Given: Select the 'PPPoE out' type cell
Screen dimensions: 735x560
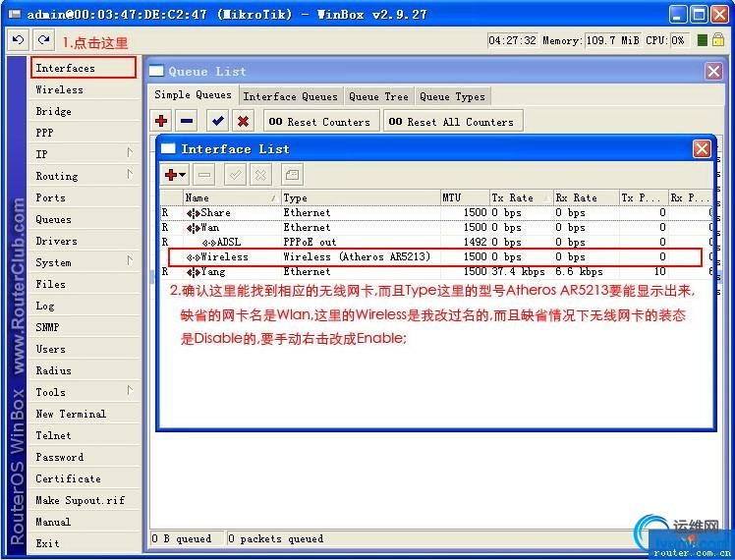Looking at the screenshot, I should point(310,243).
